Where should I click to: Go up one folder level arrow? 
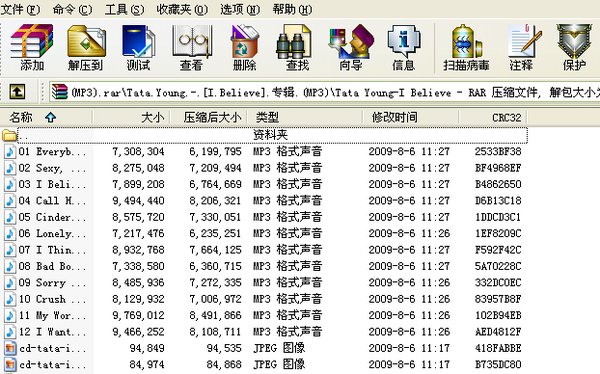[x=17, y=92]
